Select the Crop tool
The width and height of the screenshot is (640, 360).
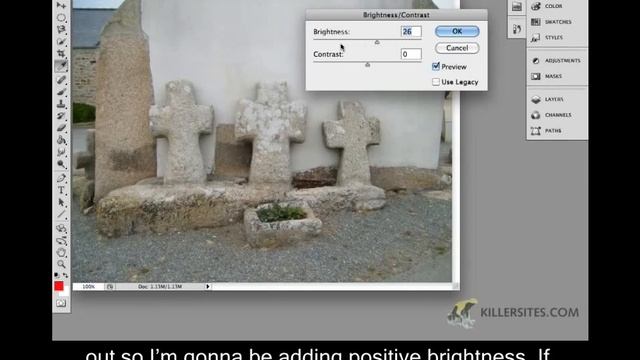click(x=61, y=53)
